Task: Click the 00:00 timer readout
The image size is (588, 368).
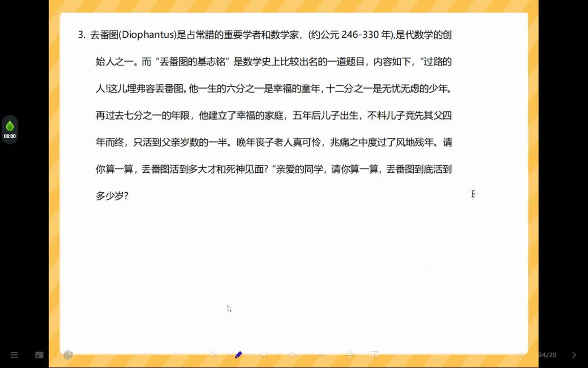Action: click(x=10, y=136)
